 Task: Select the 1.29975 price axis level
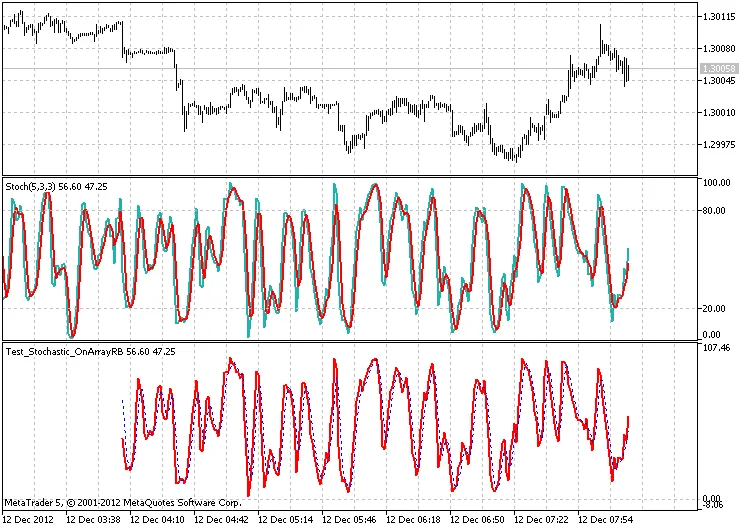tap(720, 144)
